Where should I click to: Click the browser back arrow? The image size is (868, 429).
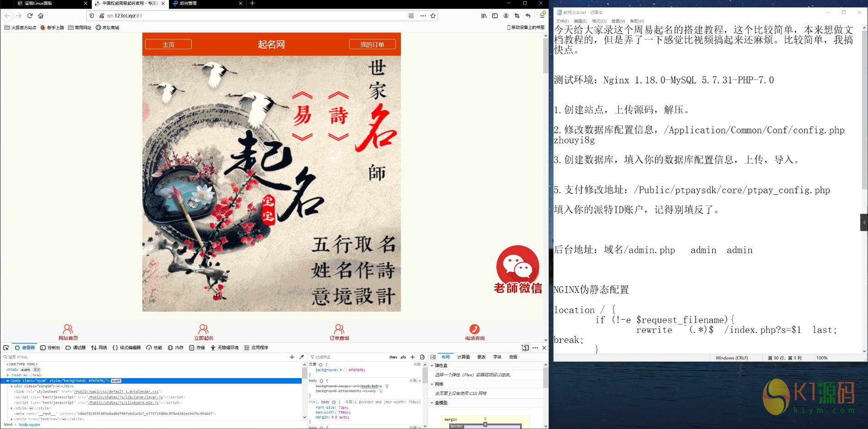tap(7, 16)
